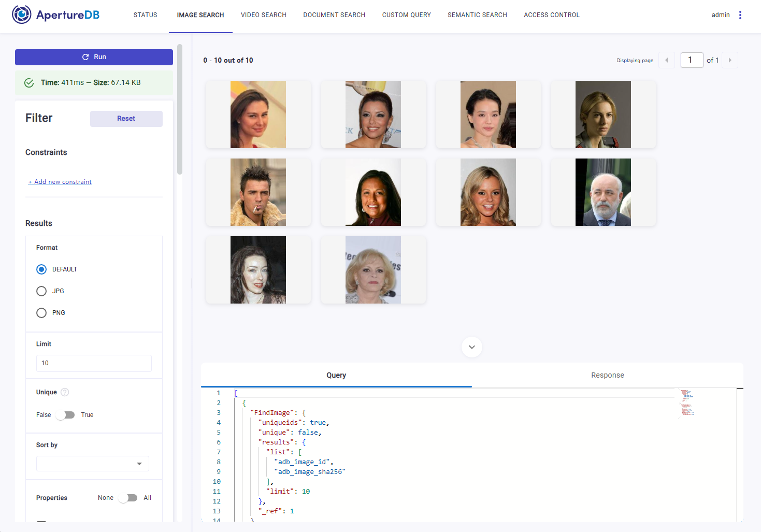Go to the next results page arrow

[x=729, y=60]
